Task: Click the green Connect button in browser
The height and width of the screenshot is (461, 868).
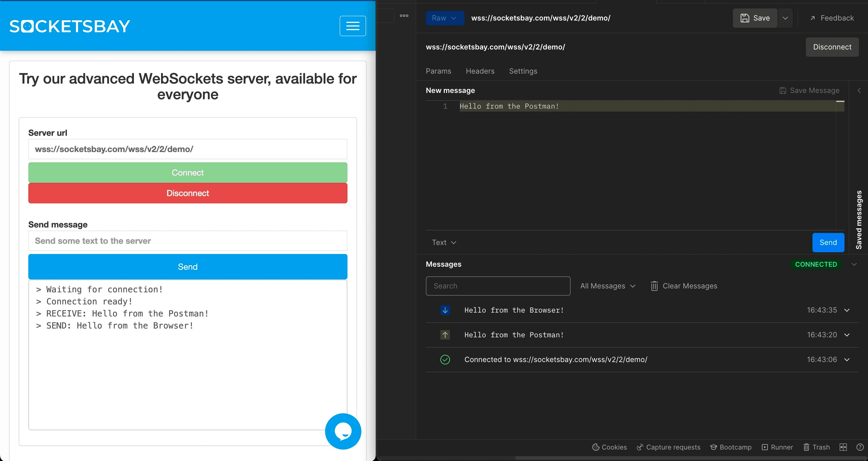Action: (188, 173)
